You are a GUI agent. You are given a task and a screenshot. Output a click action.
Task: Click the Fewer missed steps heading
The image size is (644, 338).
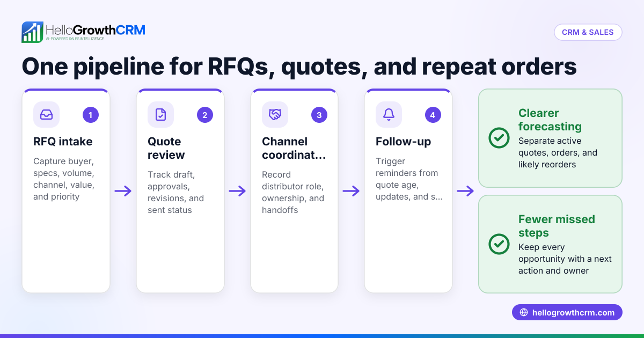pos(557,226)
